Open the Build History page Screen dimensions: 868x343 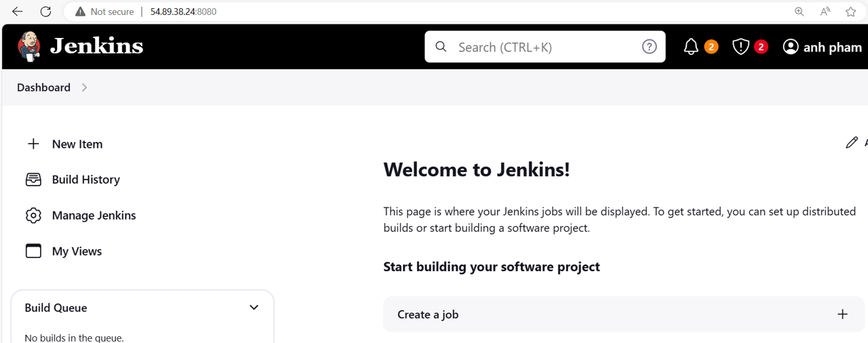(85, 180)
